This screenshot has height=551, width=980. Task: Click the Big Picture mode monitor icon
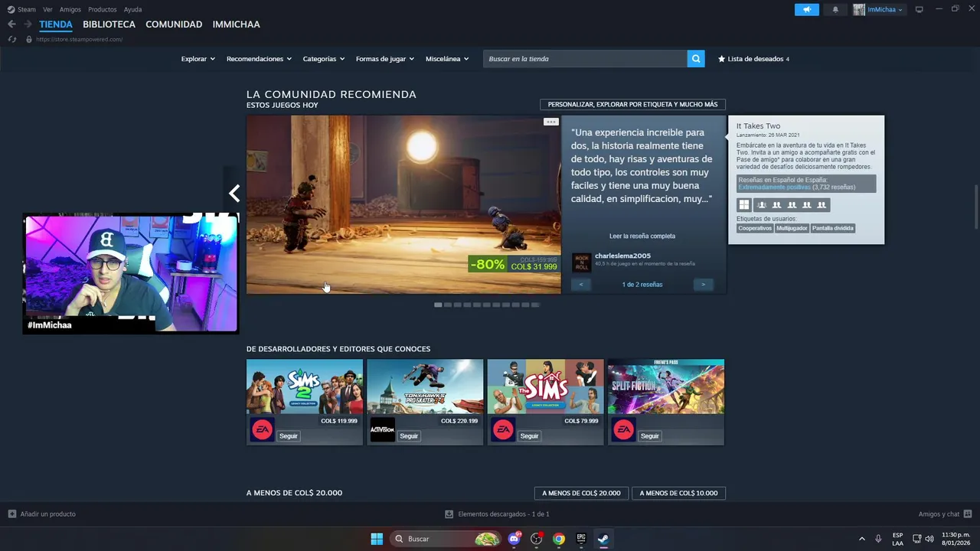tap(920, 9)
